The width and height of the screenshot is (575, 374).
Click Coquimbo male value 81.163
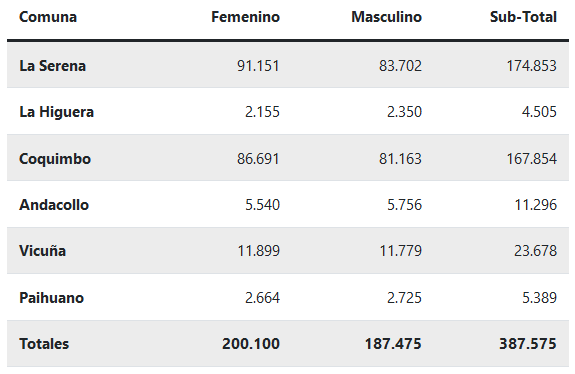coord(400,159)
